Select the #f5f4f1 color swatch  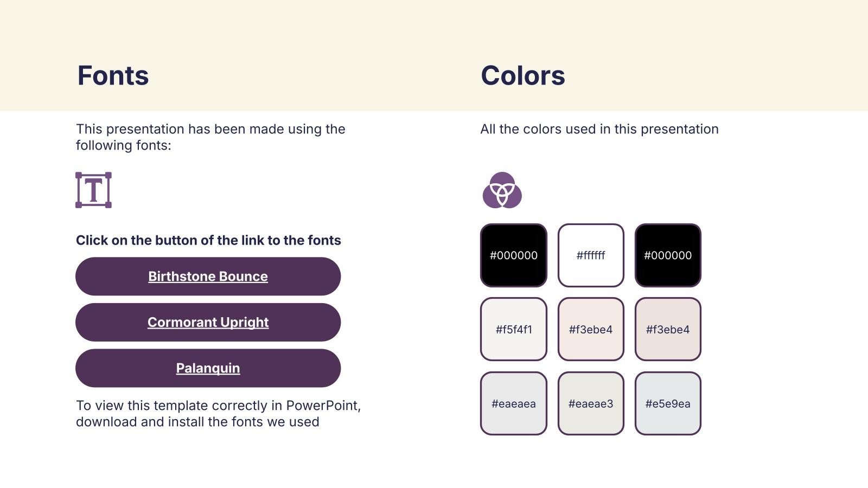coord(514,329)
